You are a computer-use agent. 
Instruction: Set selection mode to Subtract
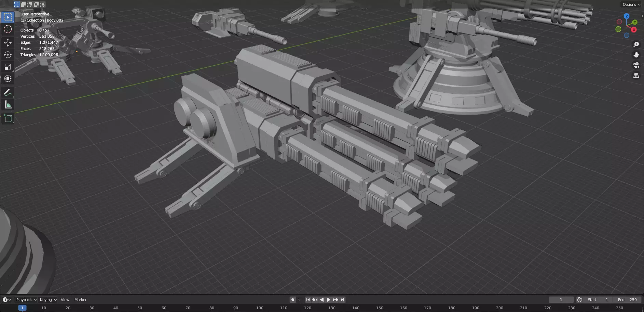click(30, 4)
